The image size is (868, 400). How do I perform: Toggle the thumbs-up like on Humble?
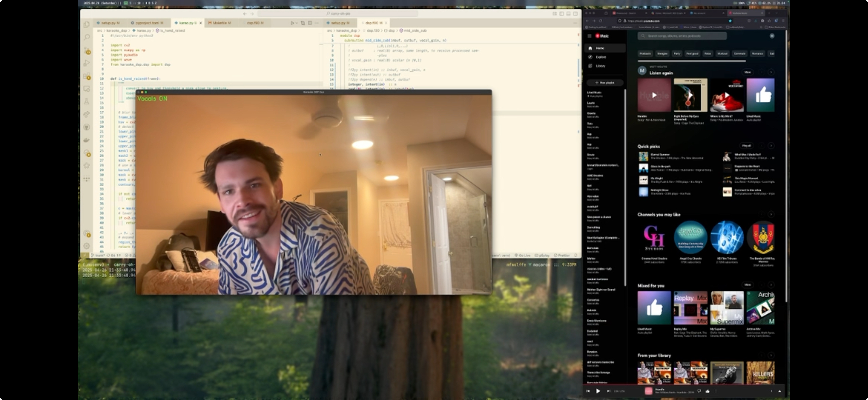[x=707, y=391]
